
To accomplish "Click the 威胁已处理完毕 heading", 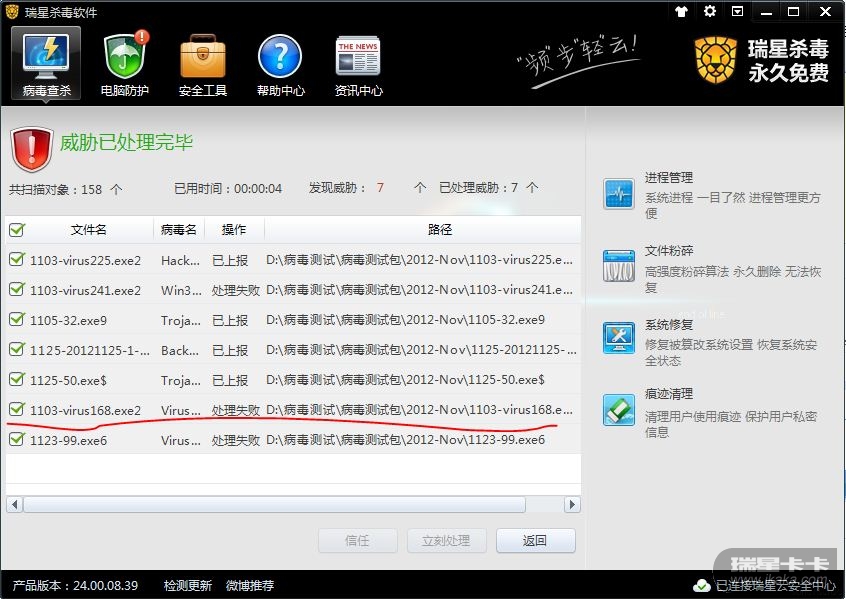I will coord(126,142).
